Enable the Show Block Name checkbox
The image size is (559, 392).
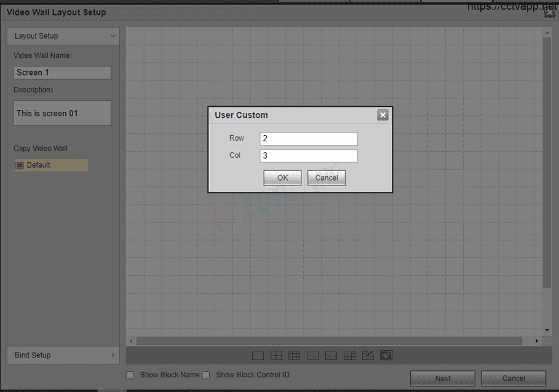click(130, 375)
